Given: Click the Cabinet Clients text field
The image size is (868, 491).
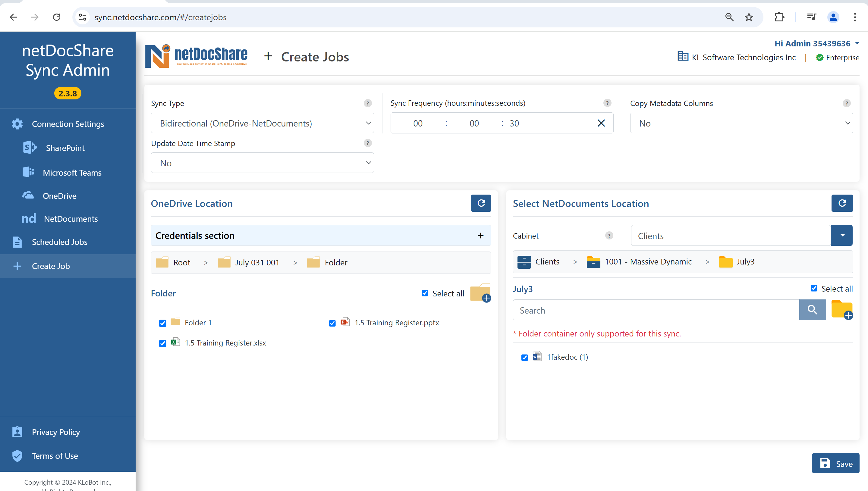Looking at the screenshot, I should click(731, 235).
